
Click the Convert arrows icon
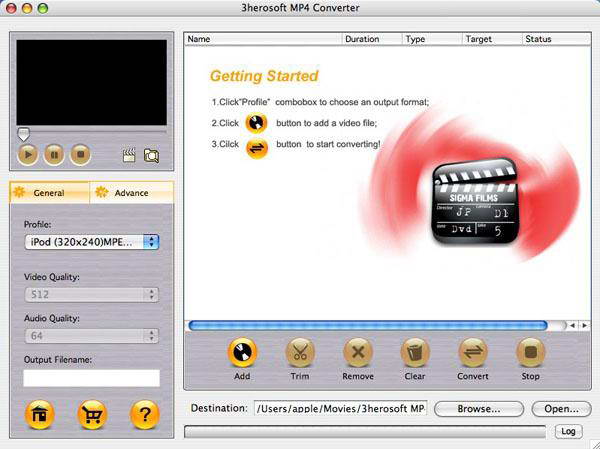(x=473, y=352)
